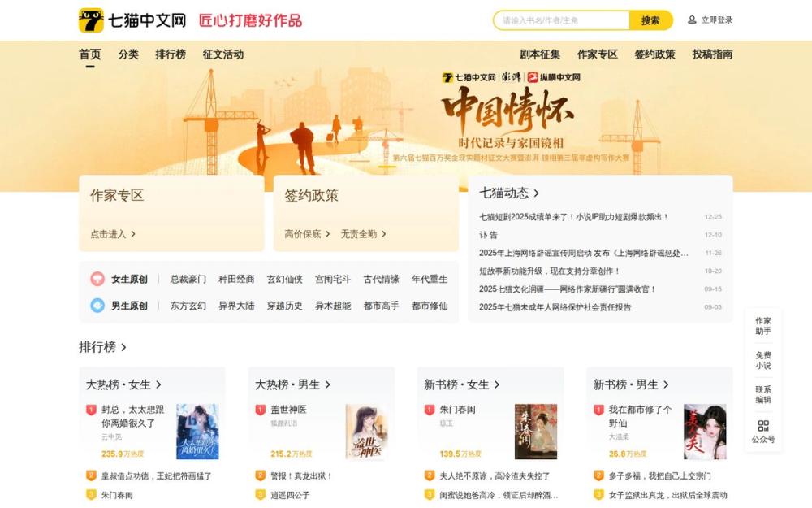Select 异术超能 category

(333, 306)
